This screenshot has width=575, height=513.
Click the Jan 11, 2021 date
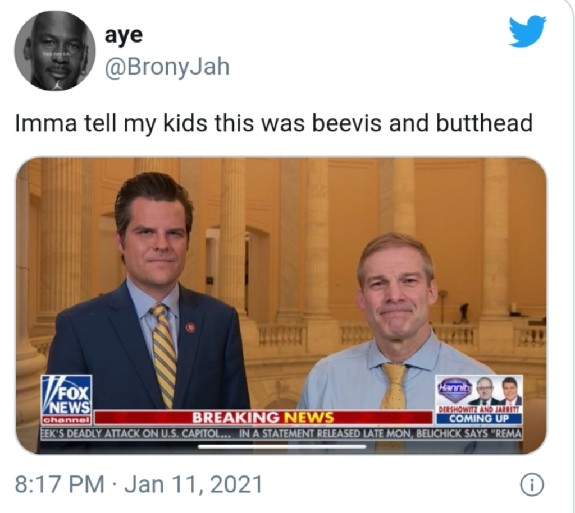[194, 484]
